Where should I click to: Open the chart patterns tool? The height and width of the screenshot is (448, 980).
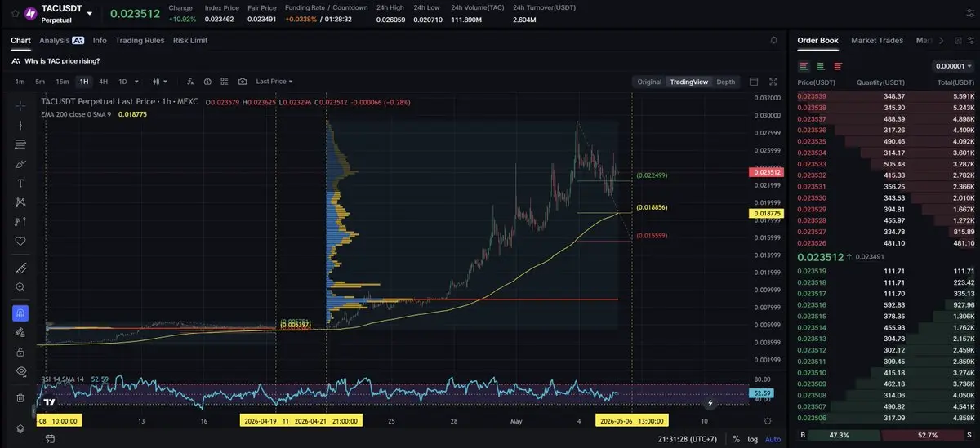20,202
